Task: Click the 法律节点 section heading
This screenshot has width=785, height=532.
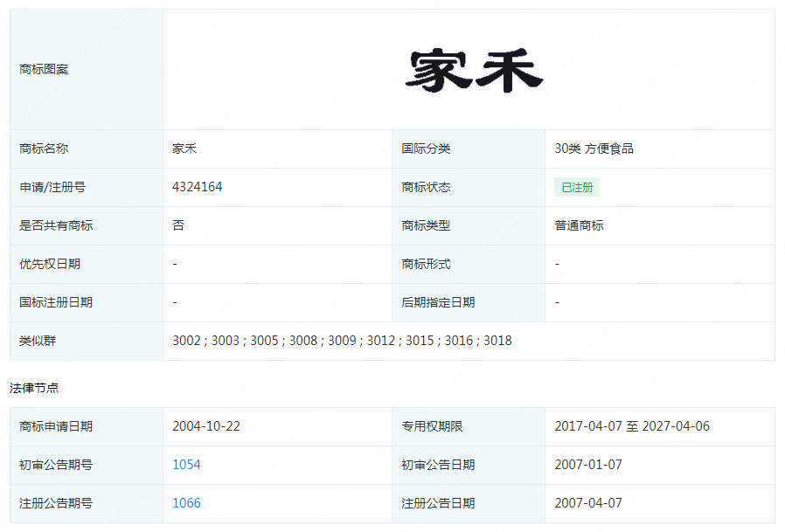Action: [34, 388]
